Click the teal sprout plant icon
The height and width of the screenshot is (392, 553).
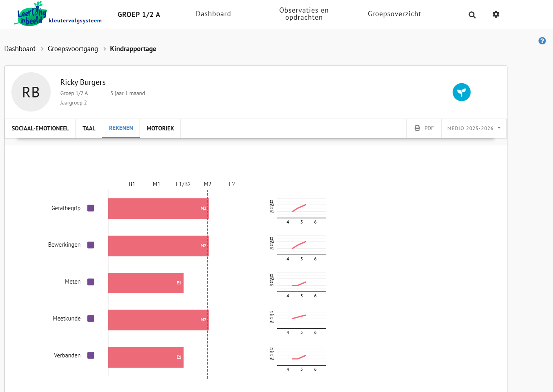(461, 92)
